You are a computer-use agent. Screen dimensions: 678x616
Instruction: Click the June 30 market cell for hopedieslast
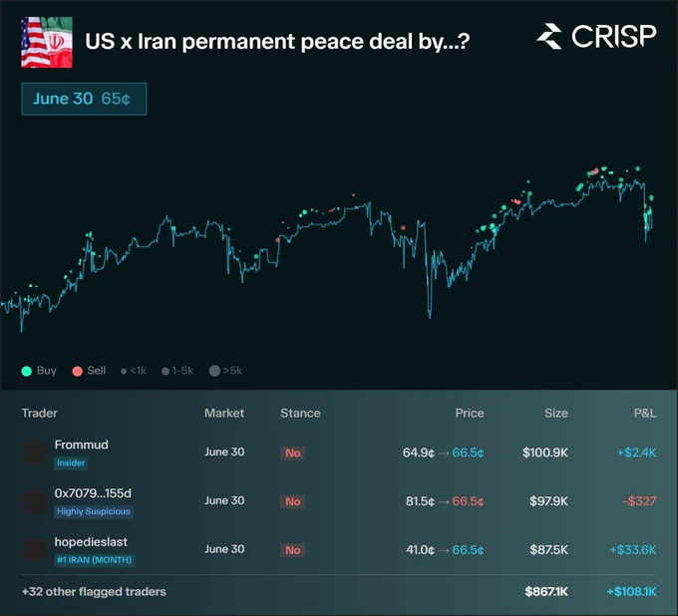pyautogui.click(x=224, y=549)
